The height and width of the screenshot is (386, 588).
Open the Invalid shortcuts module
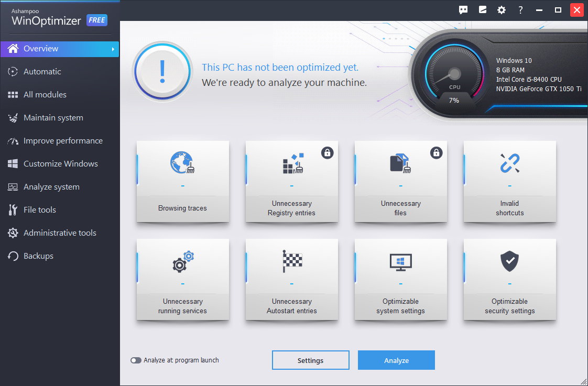click(509, 181)
